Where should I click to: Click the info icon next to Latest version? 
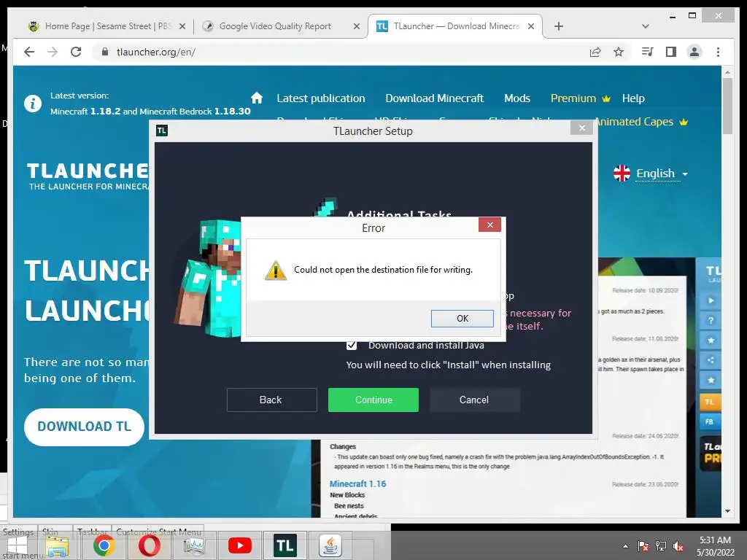click(33, 104)
